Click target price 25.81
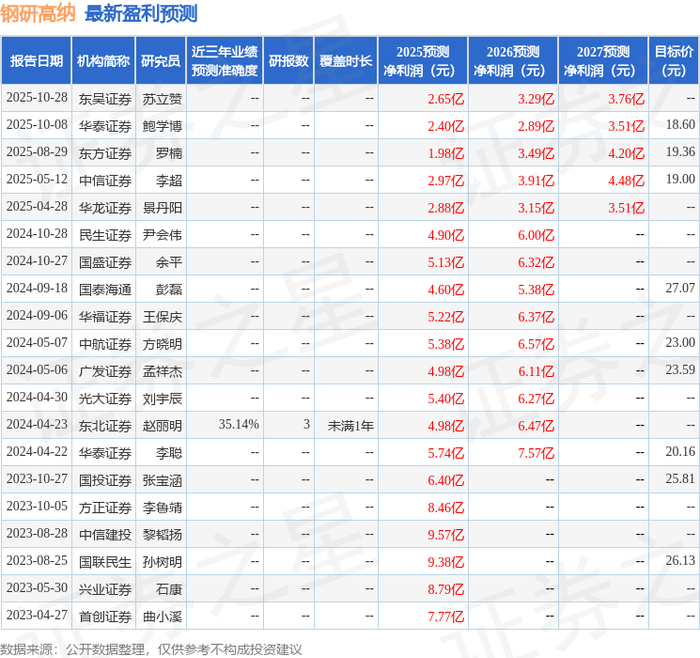Image resolution: width=700 pixels, height=658 pixels. pos(680,479)
